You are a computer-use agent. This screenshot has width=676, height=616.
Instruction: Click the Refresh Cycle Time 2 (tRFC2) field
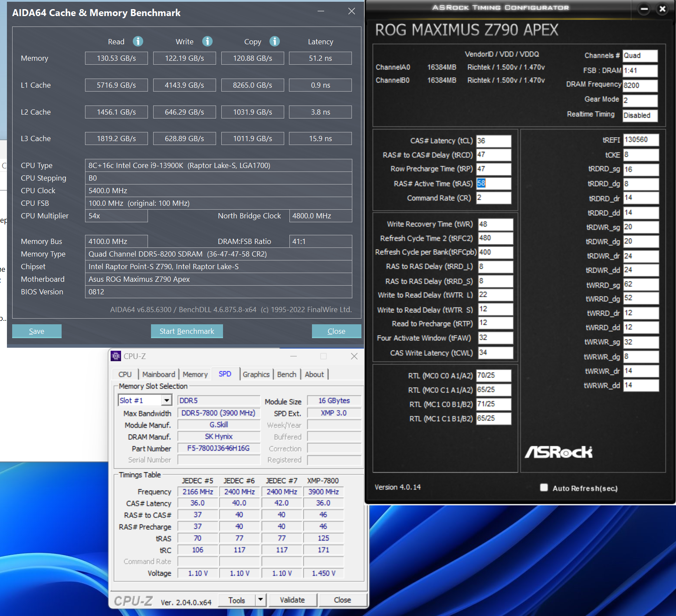(x=496, y=238)
